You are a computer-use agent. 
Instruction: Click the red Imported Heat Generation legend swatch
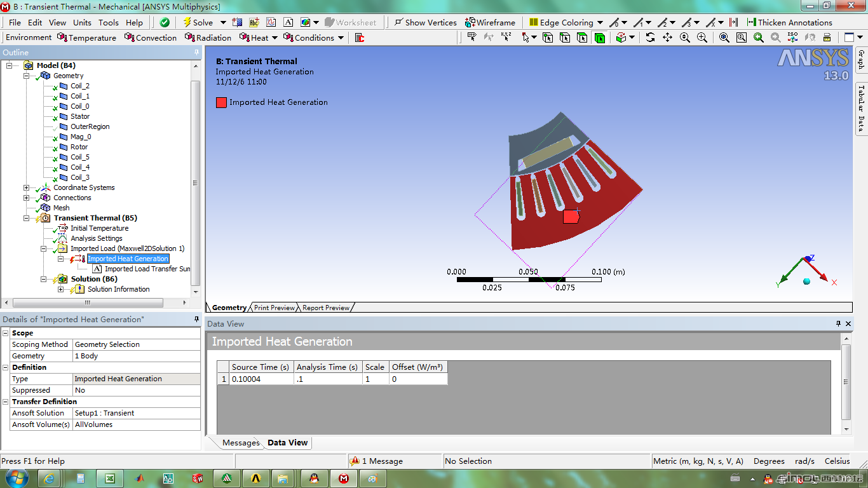coord(221,102)
